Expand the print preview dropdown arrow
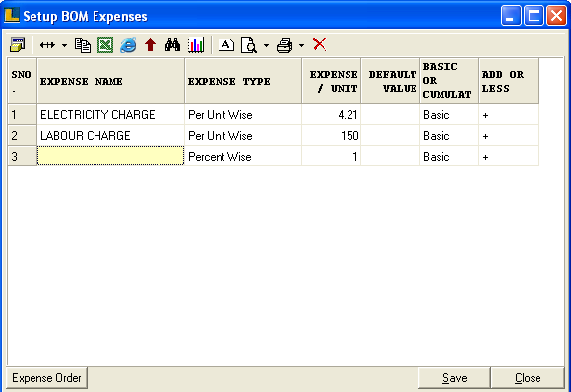 (x=266, y=45)
